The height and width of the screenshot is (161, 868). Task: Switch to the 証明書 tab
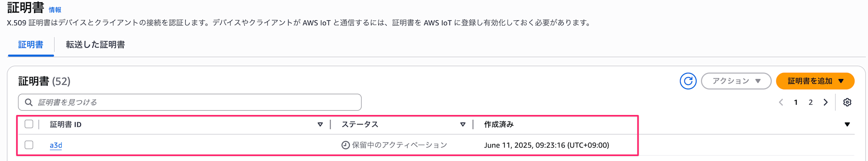click(x=31, y=45)
